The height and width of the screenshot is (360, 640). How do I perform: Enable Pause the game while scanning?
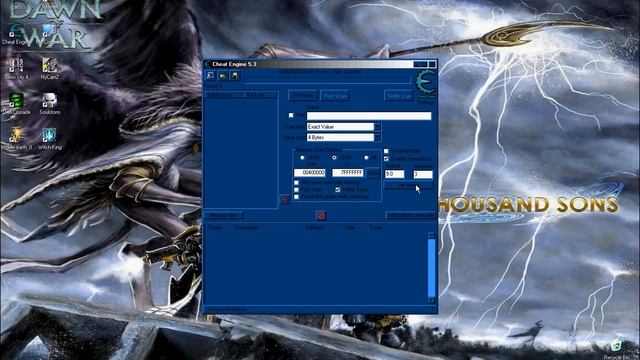point(296,197)
